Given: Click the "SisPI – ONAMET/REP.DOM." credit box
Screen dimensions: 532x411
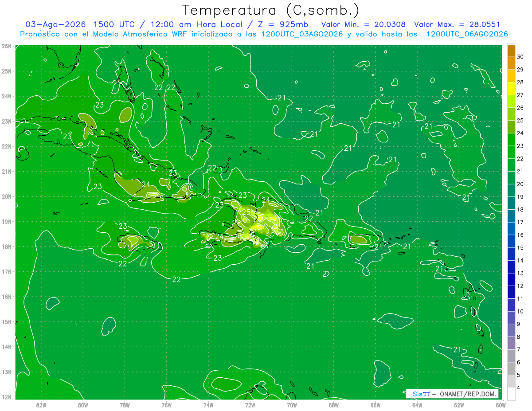Looking at the screenshot, I should coord(452,394).
